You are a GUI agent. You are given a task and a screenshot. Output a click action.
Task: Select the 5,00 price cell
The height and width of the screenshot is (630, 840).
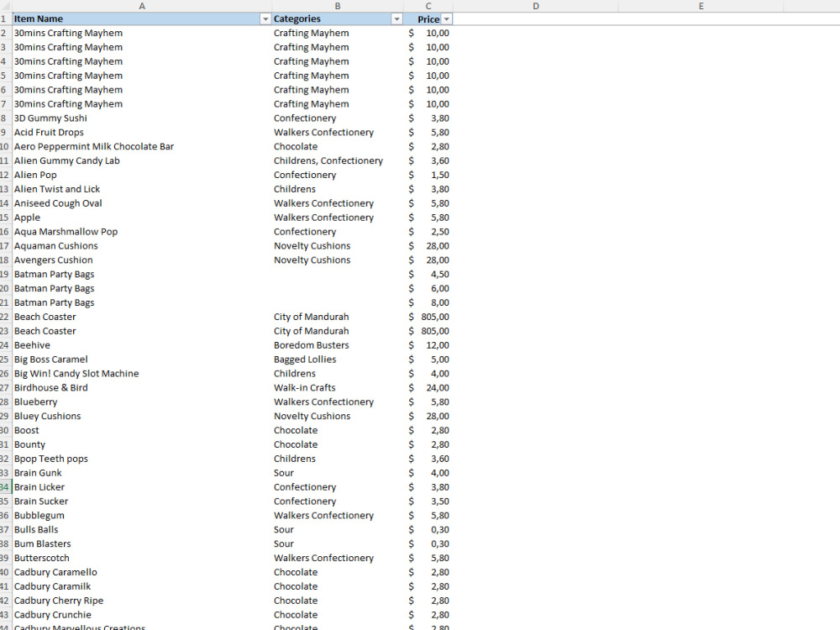pyautogui.click(x=428, y=360)
